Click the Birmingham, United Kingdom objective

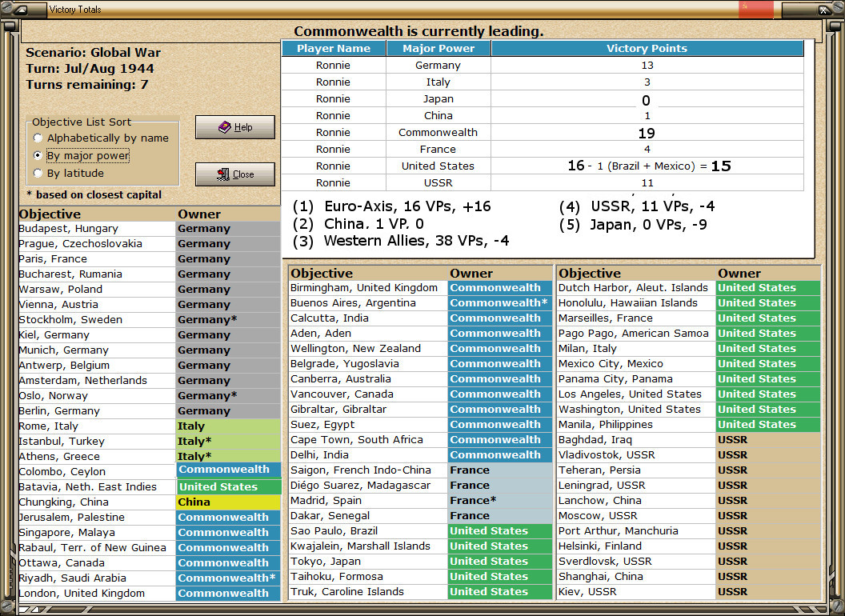(x=364, y=288)
